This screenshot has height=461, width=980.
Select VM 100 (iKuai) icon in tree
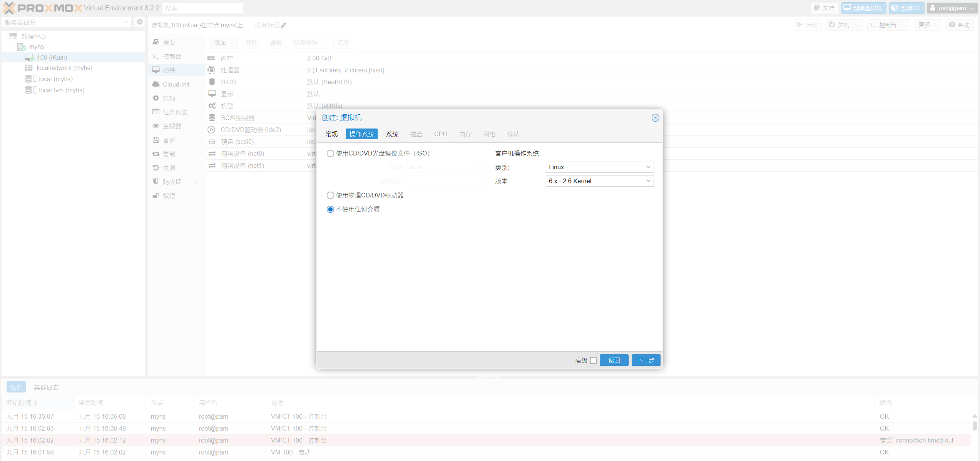tap(30, 57)
